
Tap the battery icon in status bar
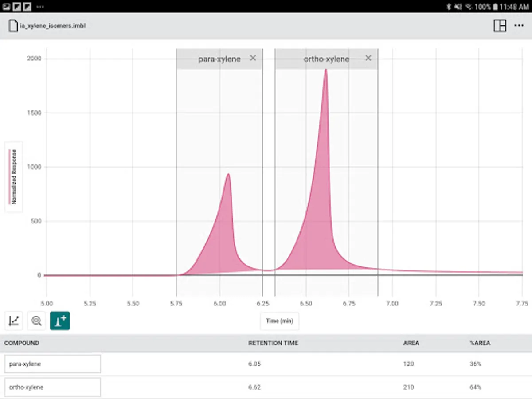point(495,7)
